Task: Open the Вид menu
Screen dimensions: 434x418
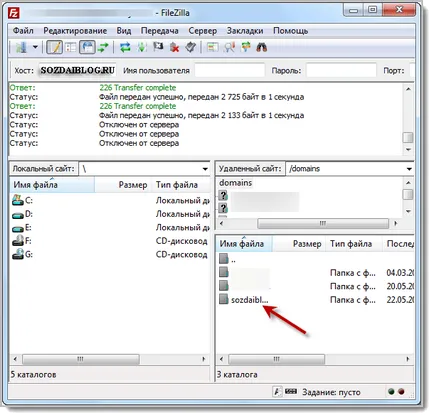Action: pos(124,31)
